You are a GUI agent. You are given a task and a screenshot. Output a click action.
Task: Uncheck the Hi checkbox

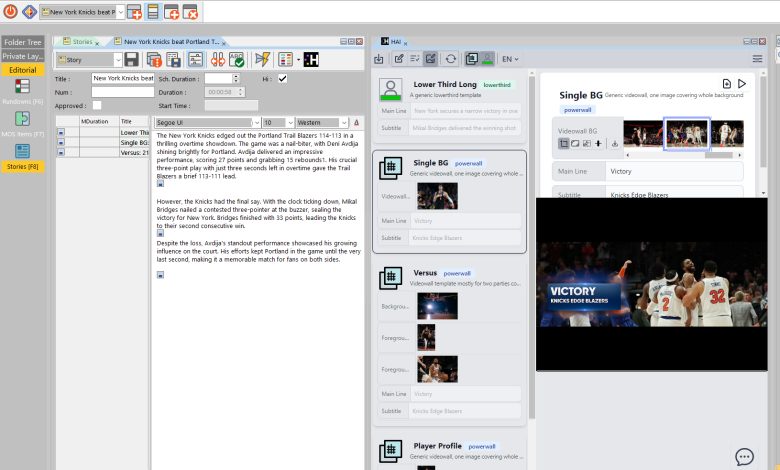click(x=283, y=78)
